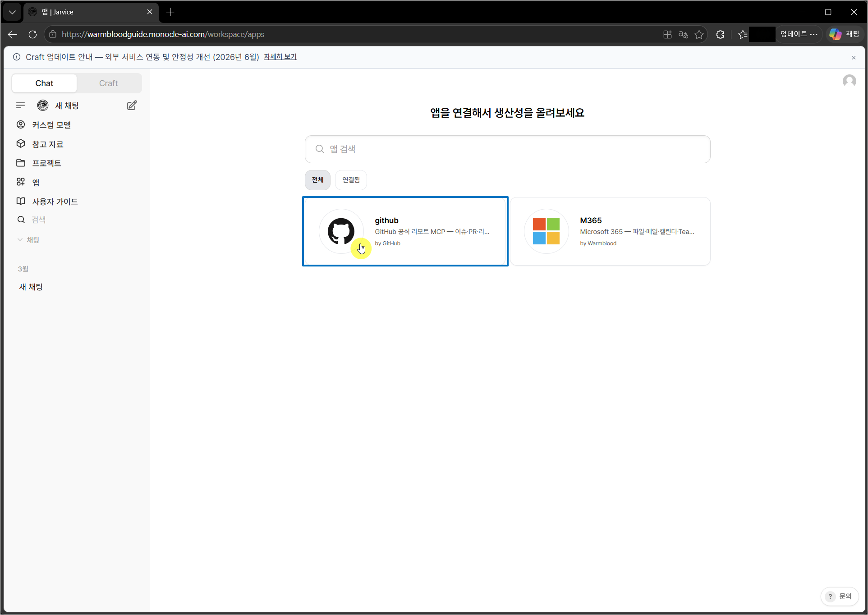Close the 앱 | Jarvice browser tab
Viewport: 868px width, 615px height.
(150, 12)
